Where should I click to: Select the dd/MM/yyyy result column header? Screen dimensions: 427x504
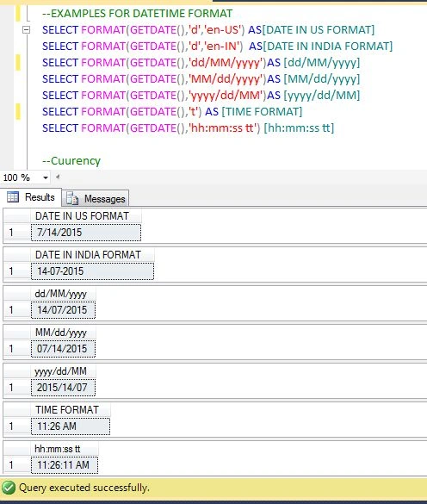pyautogui.click(x=64, y=294)
